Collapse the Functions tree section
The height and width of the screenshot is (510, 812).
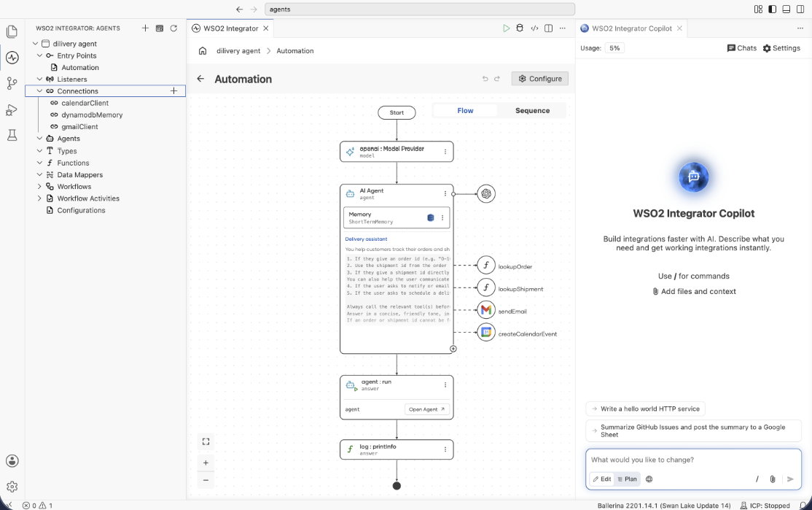pos(39,163)
